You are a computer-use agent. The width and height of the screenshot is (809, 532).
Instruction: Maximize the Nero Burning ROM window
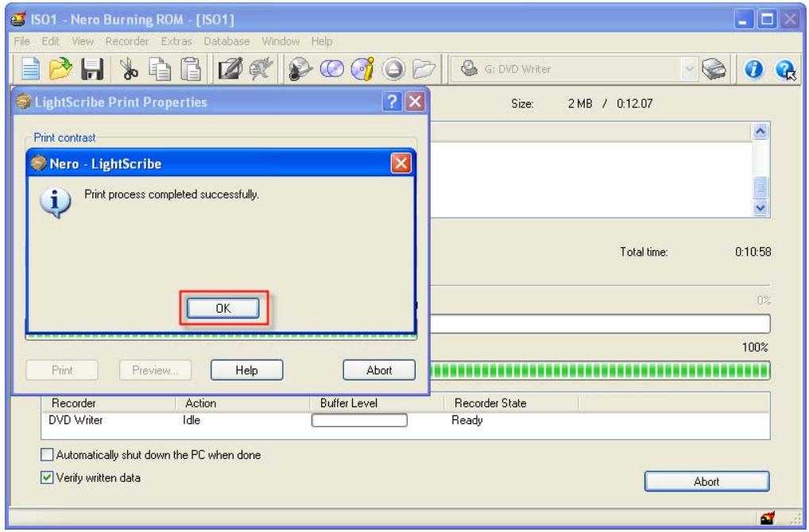tap(767, 20)
